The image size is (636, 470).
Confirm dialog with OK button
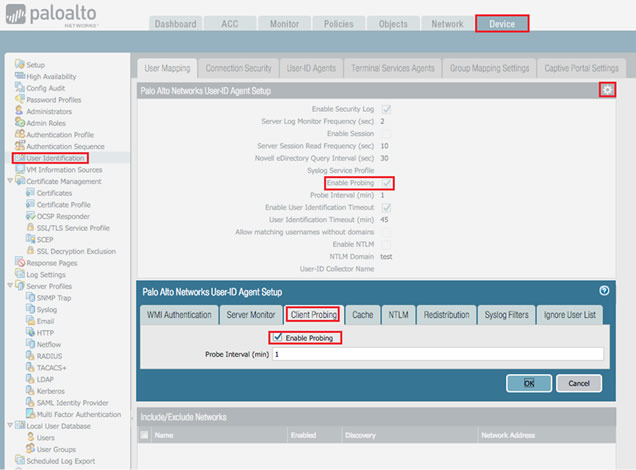(x=529, y=383)
